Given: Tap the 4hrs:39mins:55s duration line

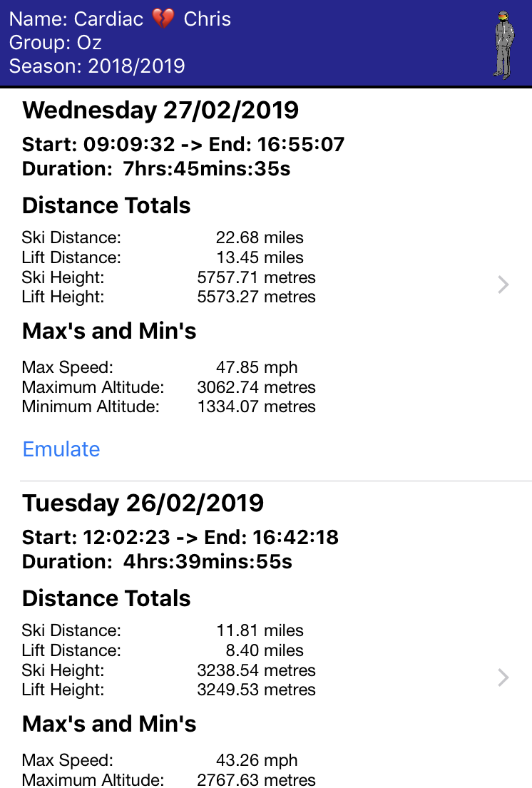Looking at the screenshot, I should tap(157, 562).
